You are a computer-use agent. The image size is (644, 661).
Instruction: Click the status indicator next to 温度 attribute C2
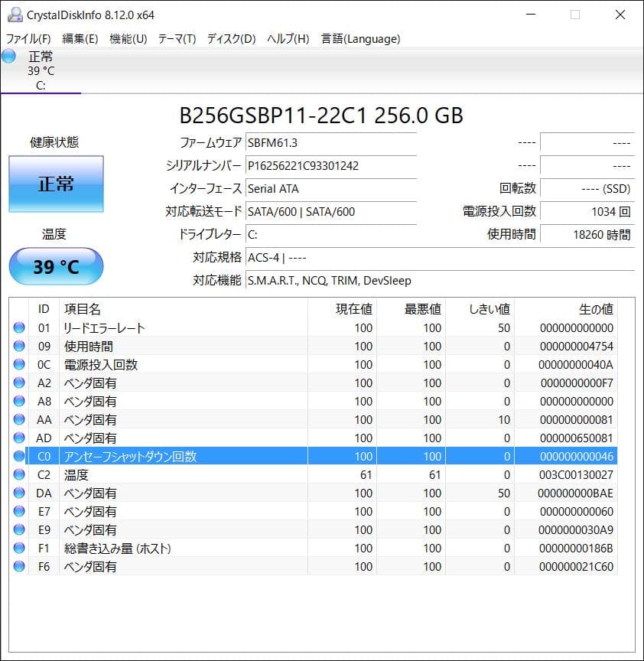coord(18,474)
